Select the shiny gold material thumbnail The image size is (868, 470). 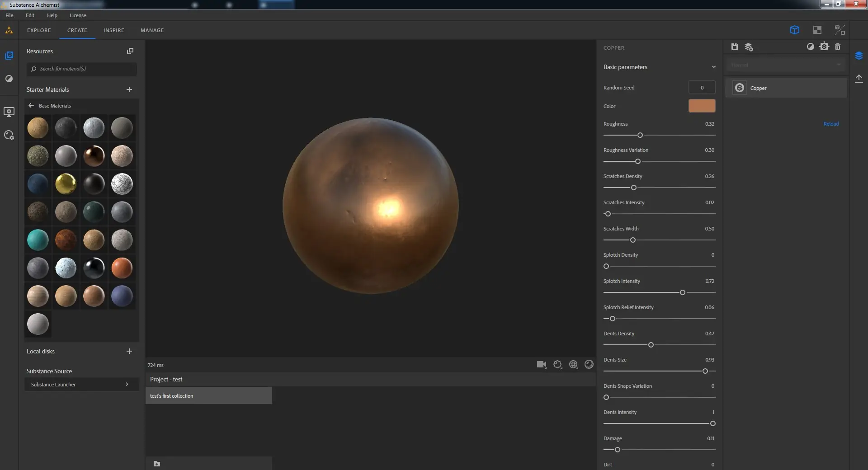[66, 184]
